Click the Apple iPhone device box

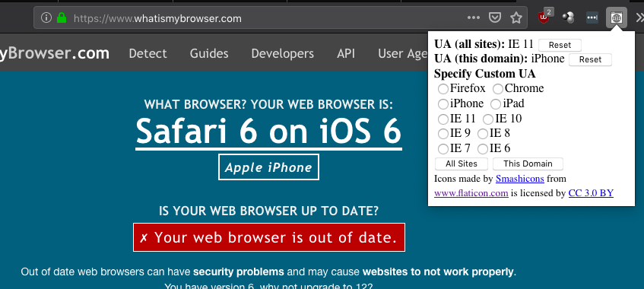click(x=268, y=167)
